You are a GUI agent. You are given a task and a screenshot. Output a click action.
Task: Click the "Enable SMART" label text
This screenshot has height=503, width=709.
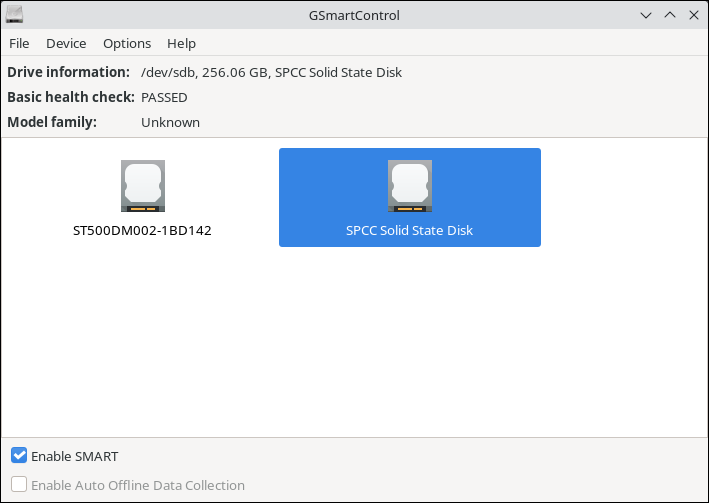point(74,456)
